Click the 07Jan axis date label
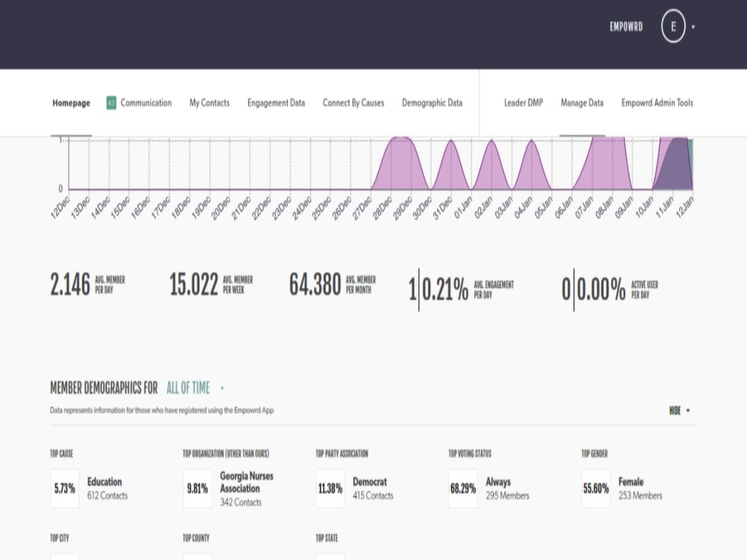 (583, 207)
